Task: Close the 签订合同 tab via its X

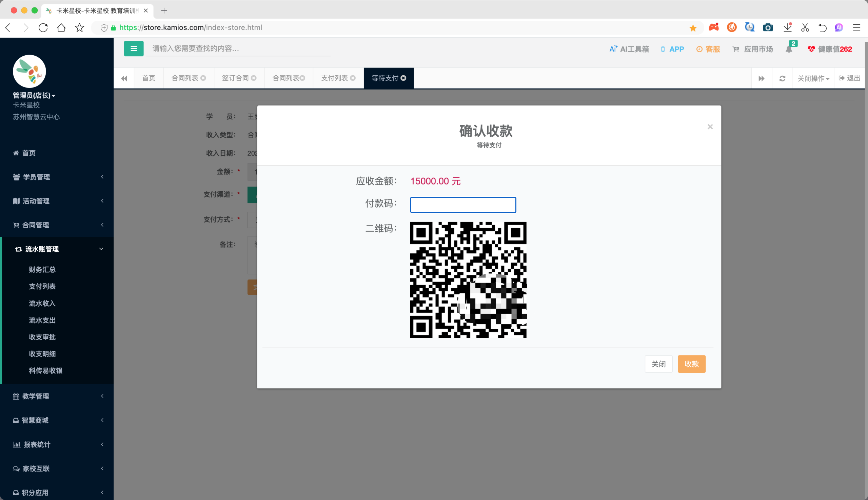Action: tap(254, 78)
